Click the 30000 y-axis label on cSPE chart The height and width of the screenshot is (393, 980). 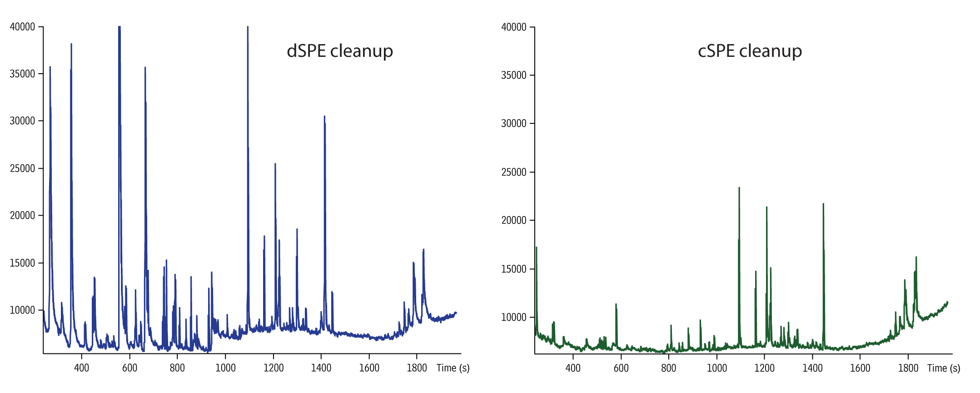pyautogui.click(x=513, y=124)
